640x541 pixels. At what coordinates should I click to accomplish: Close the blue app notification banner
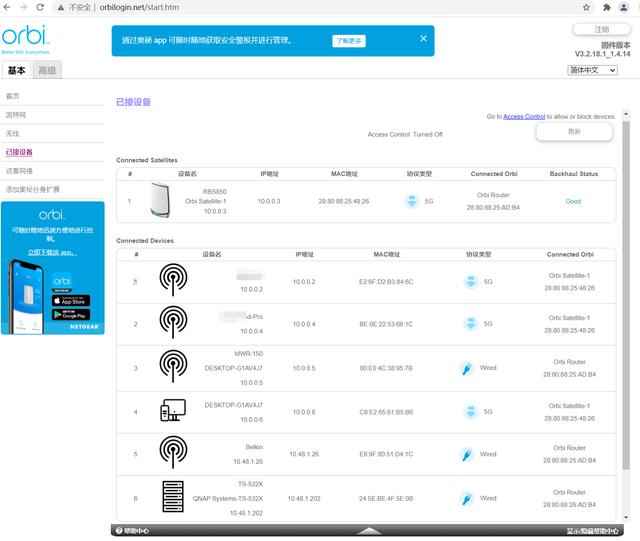coord(423,38)
